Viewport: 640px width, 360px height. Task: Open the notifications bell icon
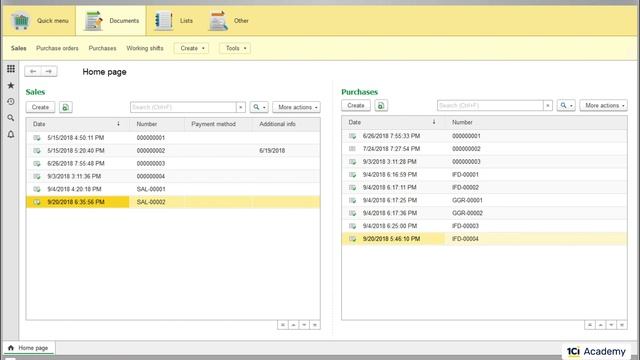pos(11,134)
